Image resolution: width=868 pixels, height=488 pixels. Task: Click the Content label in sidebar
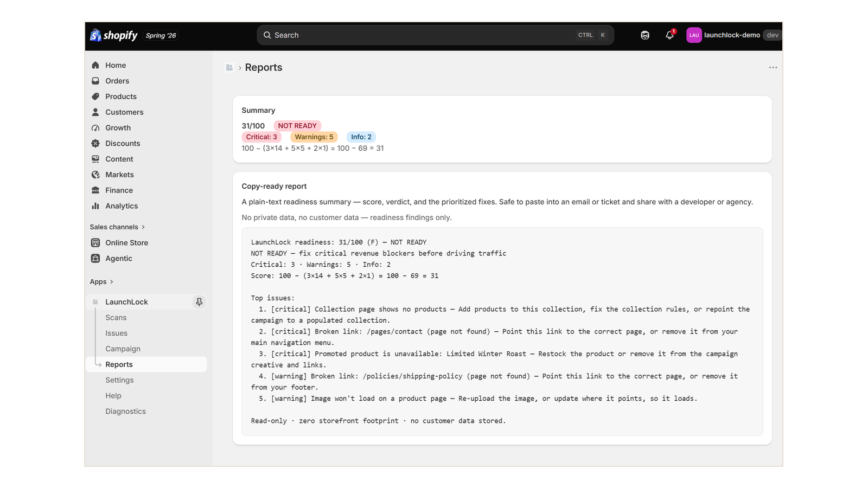119,159
